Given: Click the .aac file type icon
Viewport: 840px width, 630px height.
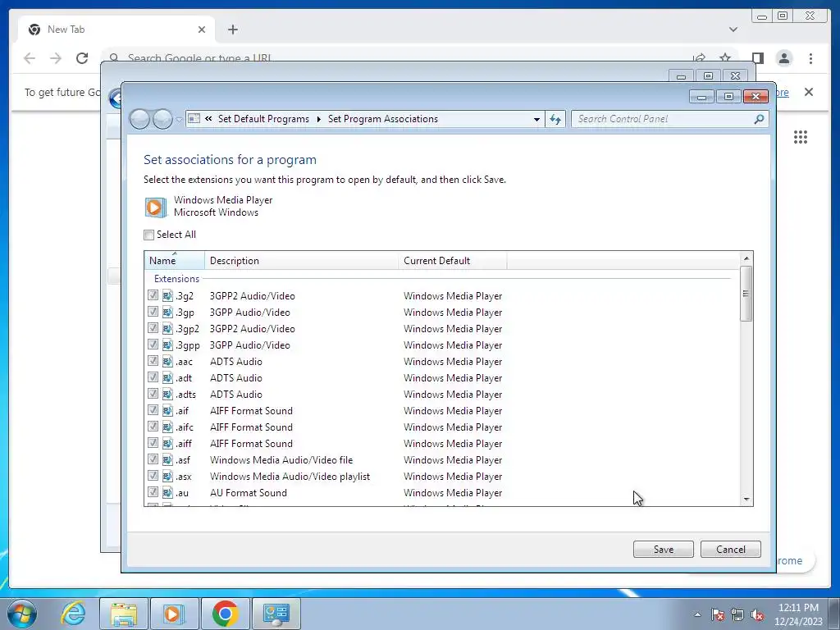Looking at the screenshot, I should click(x=167, y=362).
